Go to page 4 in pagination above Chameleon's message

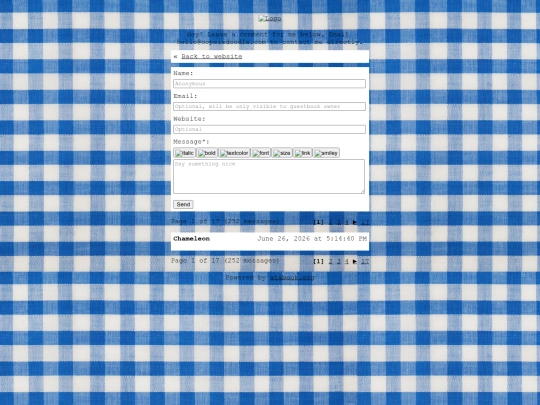click(x=347, y=222)
